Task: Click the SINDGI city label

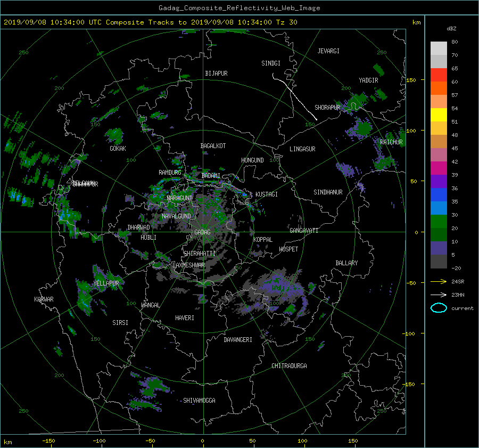Action: coord(271,63)
